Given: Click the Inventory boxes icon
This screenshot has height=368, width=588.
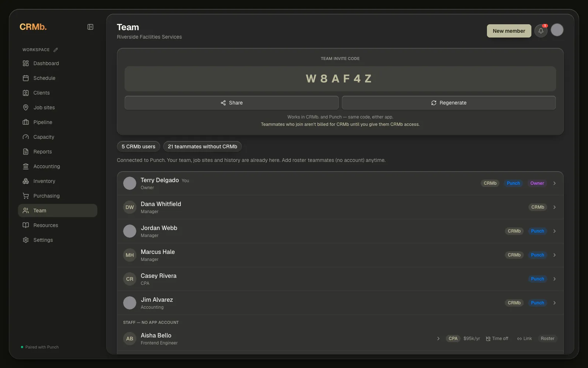Looking at the screenshot, I should [x=26, y=181].
